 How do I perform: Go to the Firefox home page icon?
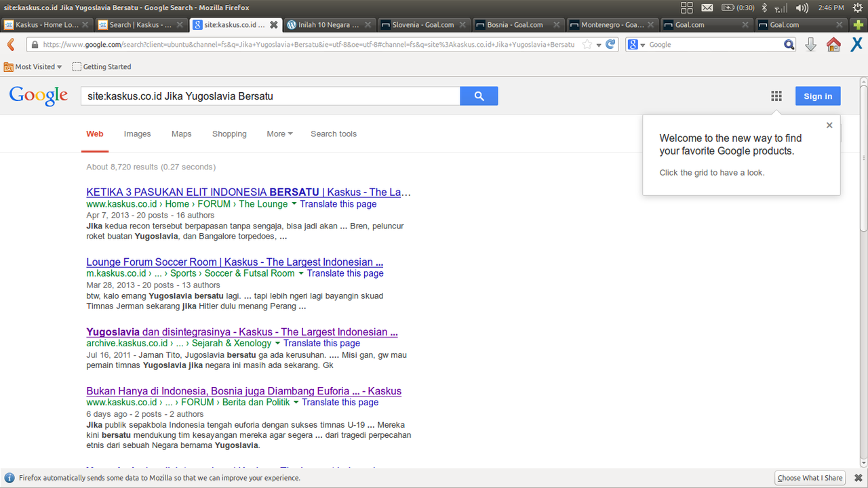click(833, 45)
